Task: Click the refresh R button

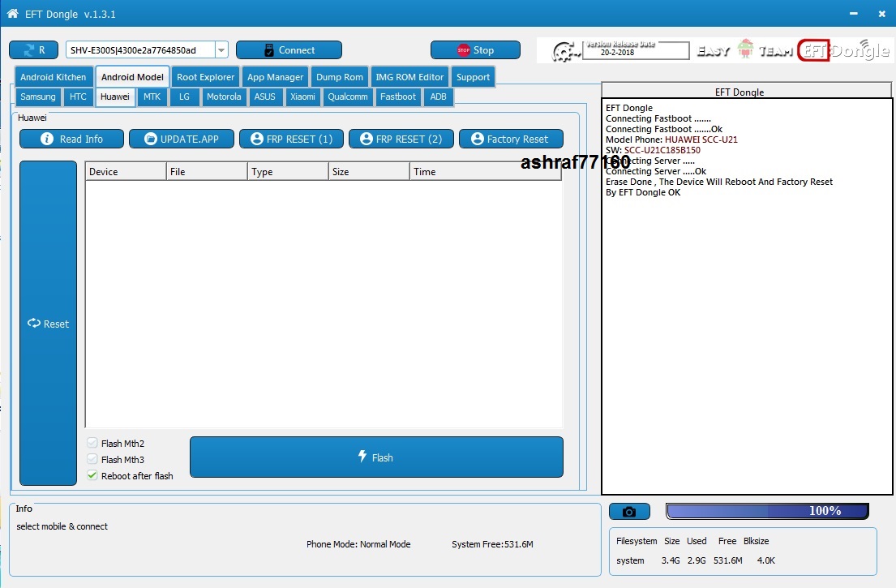Action: [x=34, y=50]
